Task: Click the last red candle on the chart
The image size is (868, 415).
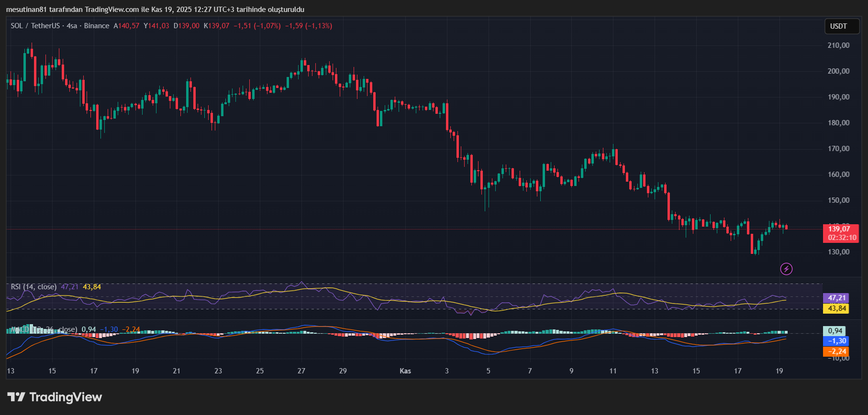Action: 786,227
